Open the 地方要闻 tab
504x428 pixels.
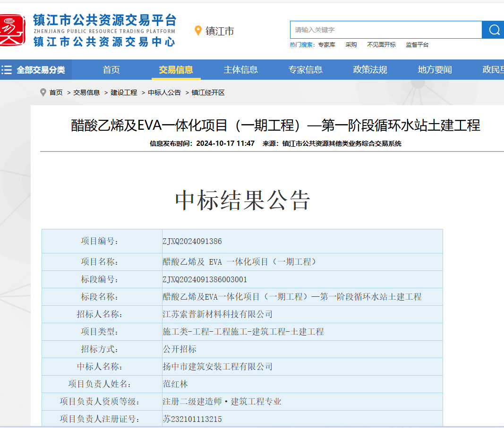(435, 70)
